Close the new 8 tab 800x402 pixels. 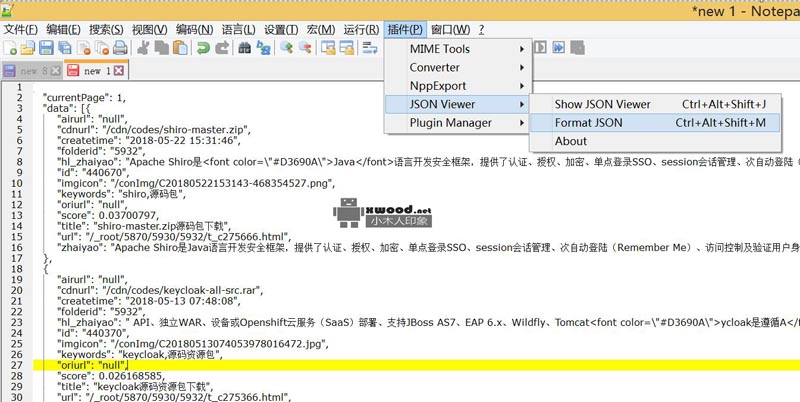(x=55, y=71)
